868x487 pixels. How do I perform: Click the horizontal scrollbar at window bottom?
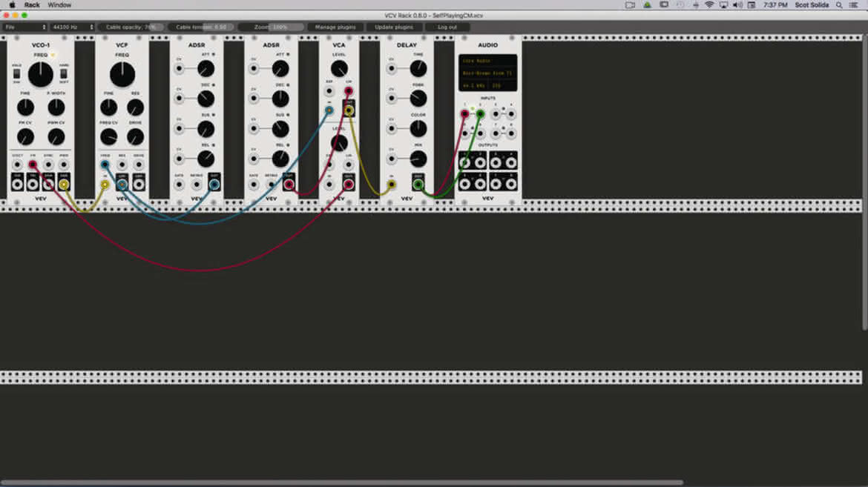point(342,483)
